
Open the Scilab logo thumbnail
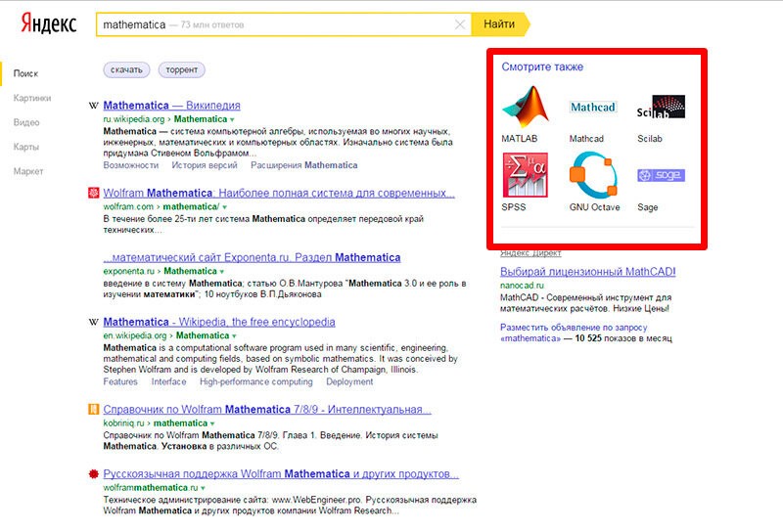[662, 107]
